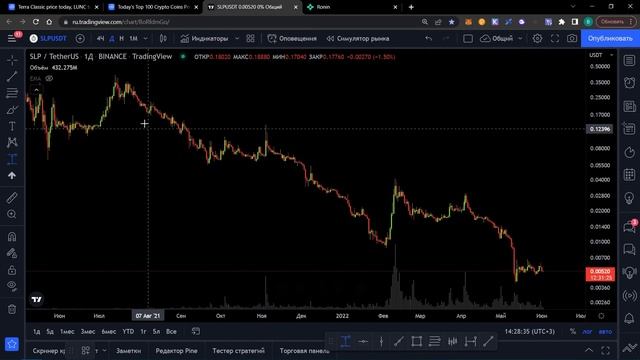The width and height of the screenshot is (640, 360).
Task: Select the forecast and measurement tool
Action: [x=12, y=159]
